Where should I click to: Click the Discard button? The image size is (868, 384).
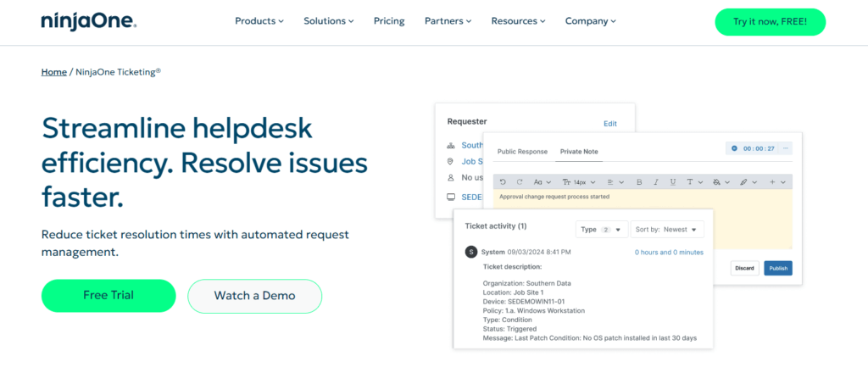coord(744,268)
